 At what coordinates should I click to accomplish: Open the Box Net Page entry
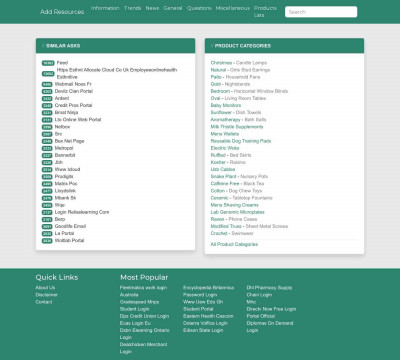point(69,141)
